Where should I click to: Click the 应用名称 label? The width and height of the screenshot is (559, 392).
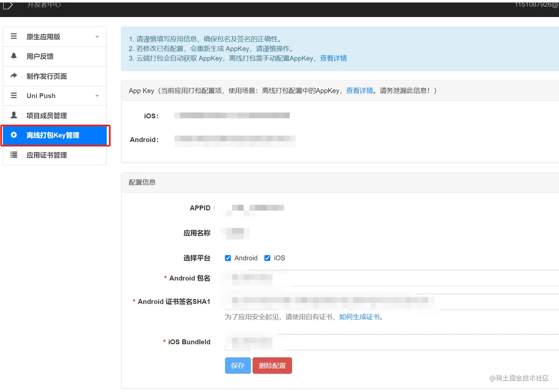point(197,233)
